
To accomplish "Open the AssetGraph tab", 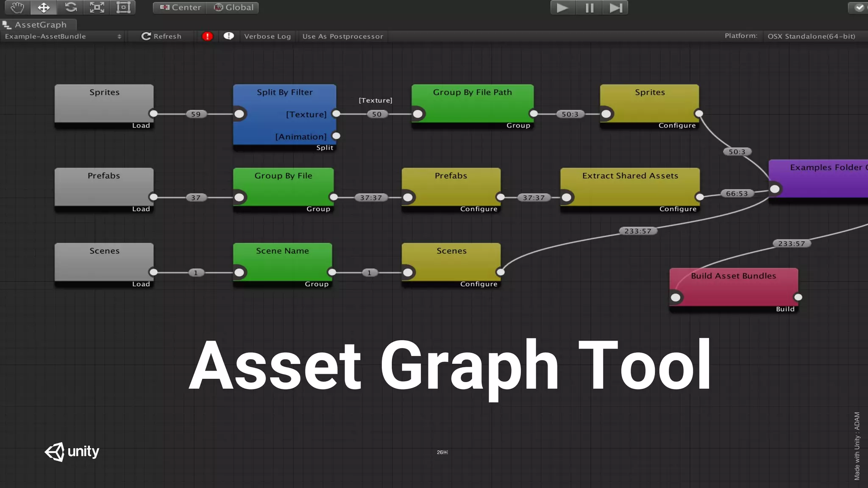I will tap(39, 25).
